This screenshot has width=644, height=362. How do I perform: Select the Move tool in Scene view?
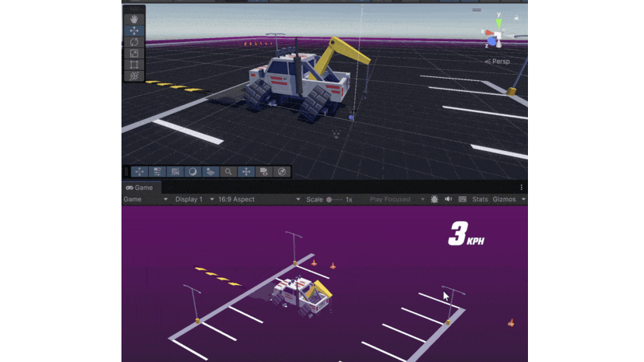pos(134,30)
